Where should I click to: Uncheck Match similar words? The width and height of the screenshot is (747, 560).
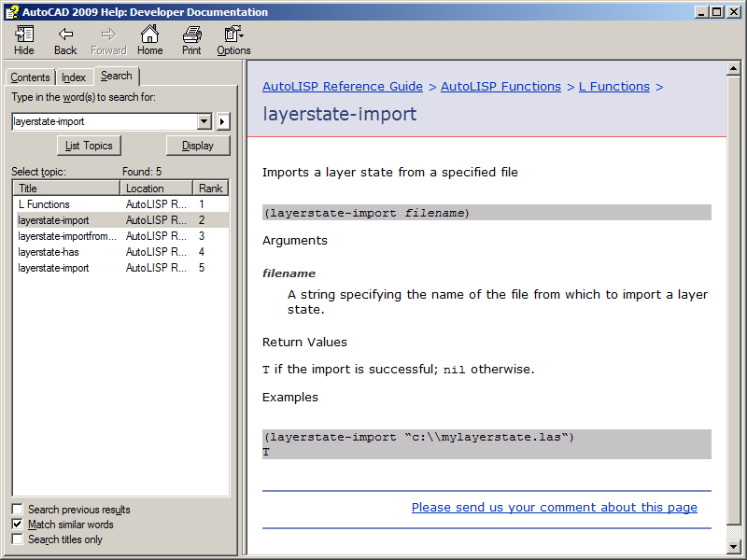[x=17, y=525]
